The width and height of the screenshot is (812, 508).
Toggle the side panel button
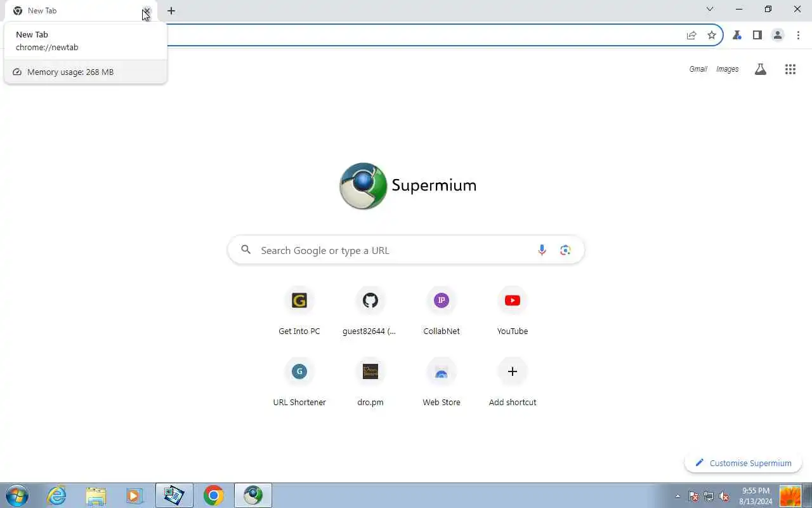tap(757, 35)
